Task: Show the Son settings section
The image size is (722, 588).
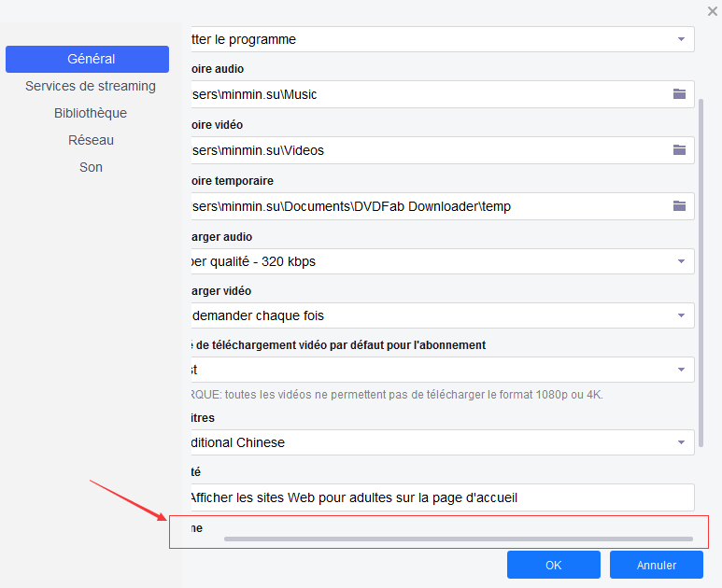Action: click(x=91, y=167)
